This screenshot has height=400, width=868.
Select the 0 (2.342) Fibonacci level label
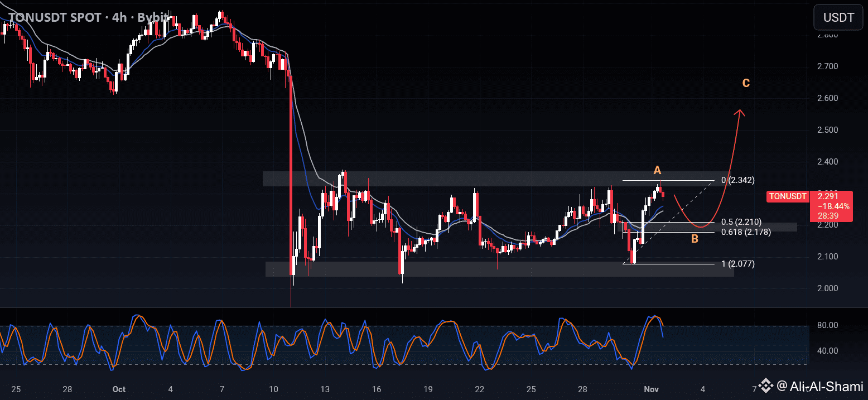tap(738, 180)
